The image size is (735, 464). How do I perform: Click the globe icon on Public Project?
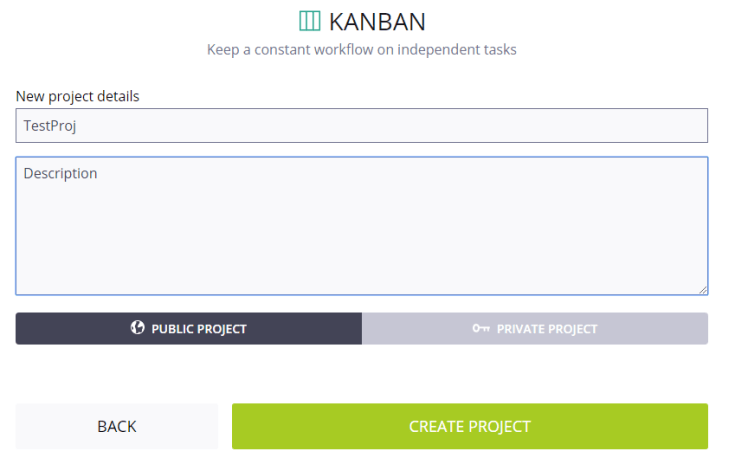click(x=138, y=328)
